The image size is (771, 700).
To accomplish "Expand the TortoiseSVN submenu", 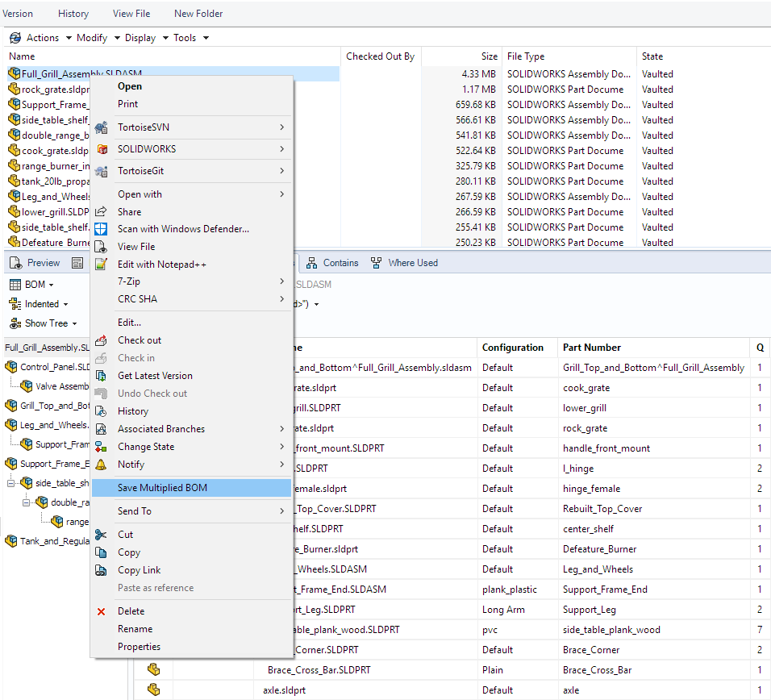I will 192,127.
